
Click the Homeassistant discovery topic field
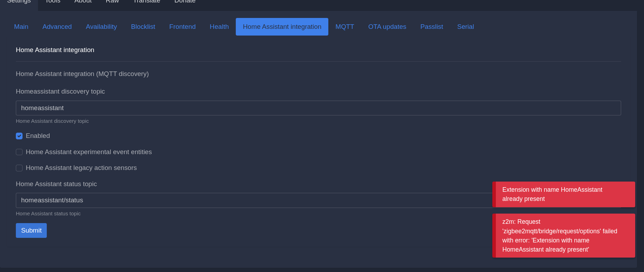318,108
